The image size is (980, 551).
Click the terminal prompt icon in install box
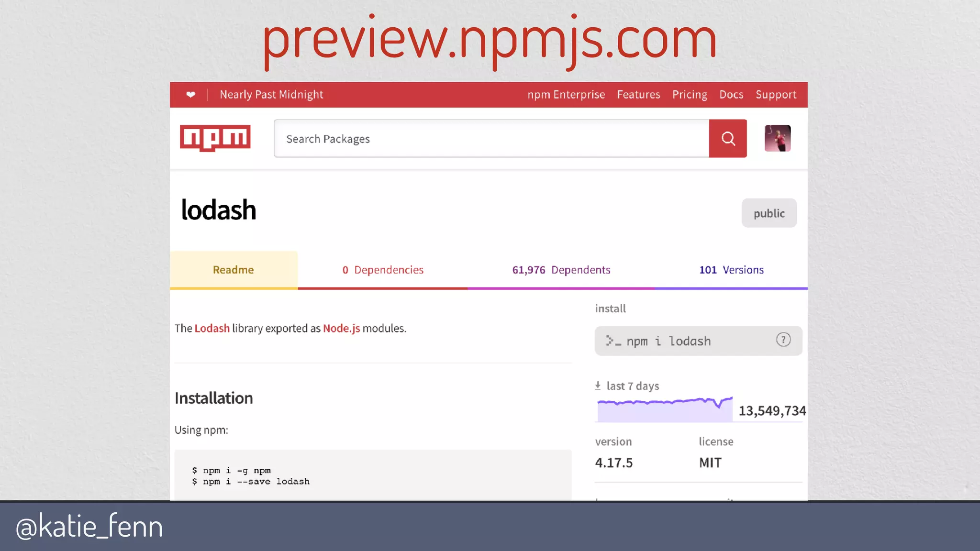point(613,341)
